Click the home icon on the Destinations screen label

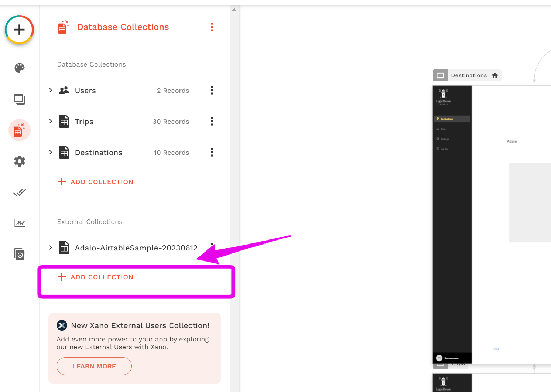(495, 75)
